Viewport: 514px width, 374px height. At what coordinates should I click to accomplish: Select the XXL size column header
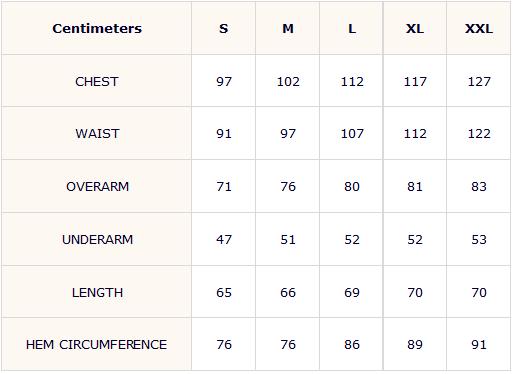pyautogui.click(x=479, y=29)
